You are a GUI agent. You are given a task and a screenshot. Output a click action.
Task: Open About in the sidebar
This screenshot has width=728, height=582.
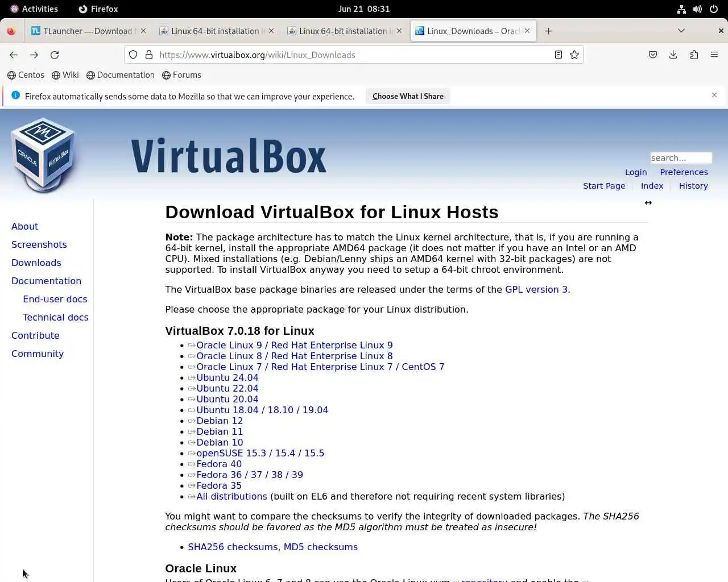click(x=24, y=226)
